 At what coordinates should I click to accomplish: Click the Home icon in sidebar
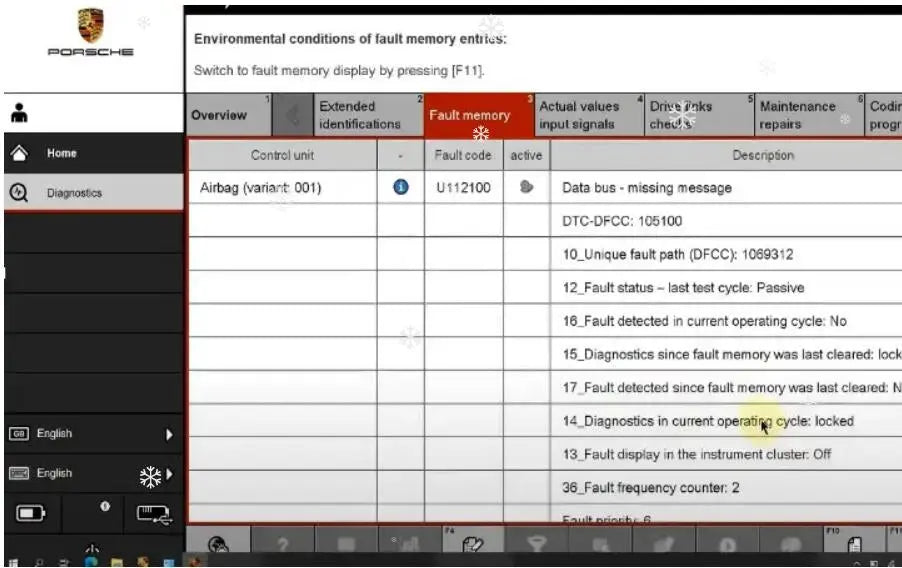(17, 154)
